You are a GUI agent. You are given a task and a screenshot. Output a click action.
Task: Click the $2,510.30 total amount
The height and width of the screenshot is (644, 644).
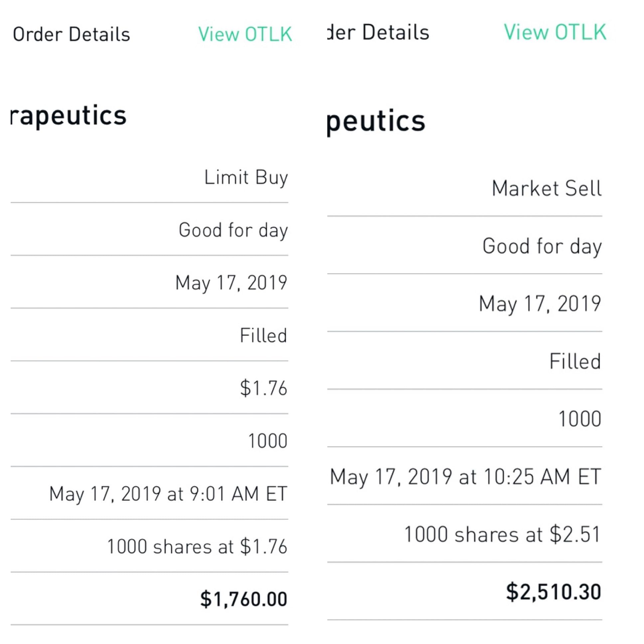coord(553,592)
